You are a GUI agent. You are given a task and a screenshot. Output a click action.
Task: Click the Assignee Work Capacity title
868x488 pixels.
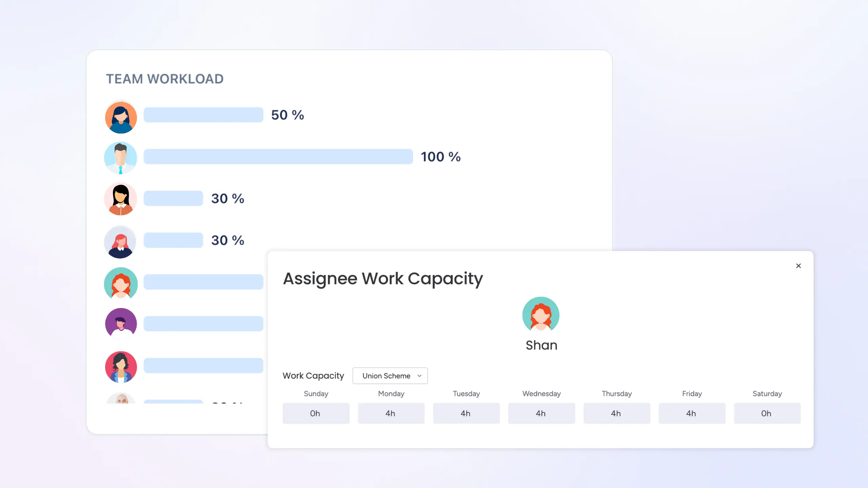click(383, 278)
